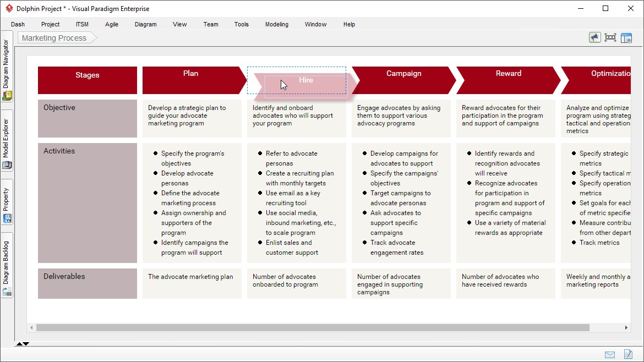Open the ITSM menu
This screenshot has width=644, height=362.
click(82, 24)
